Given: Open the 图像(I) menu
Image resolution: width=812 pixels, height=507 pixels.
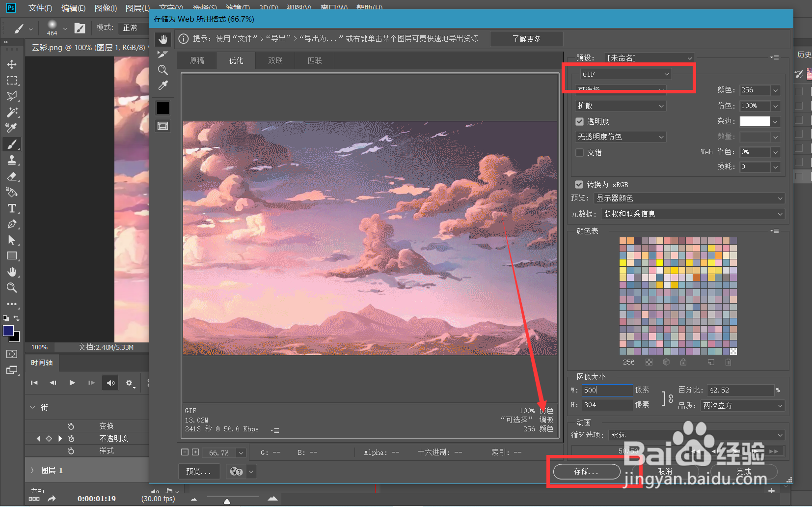Looking at the screenshot, I should (x=106, y=8).
